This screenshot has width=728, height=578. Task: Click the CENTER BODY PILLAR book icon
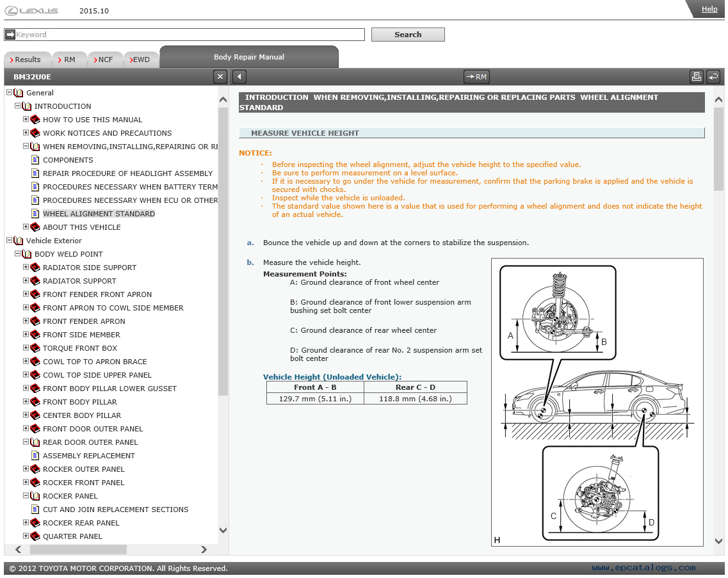[35, 415]
